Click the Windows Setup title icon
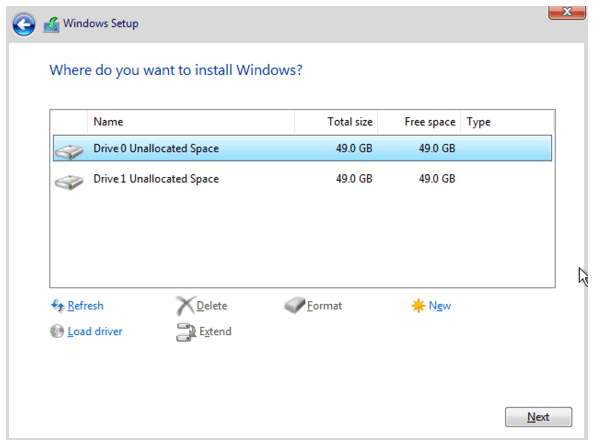 point(52,24)
